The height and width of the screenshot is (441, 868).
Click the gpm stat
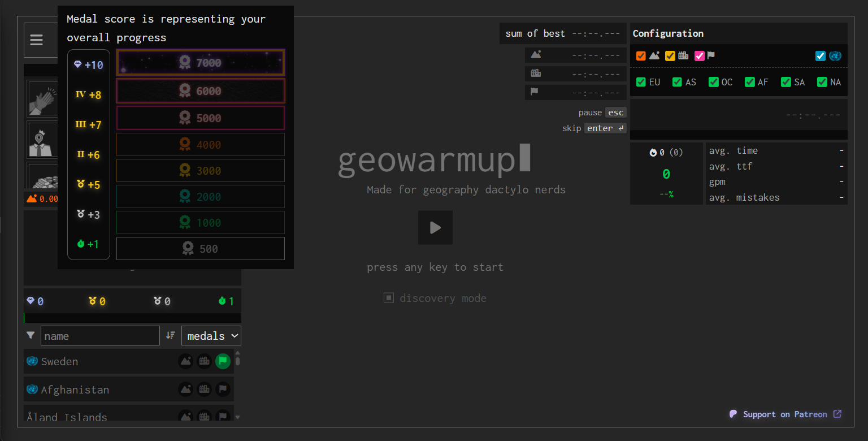776,181
